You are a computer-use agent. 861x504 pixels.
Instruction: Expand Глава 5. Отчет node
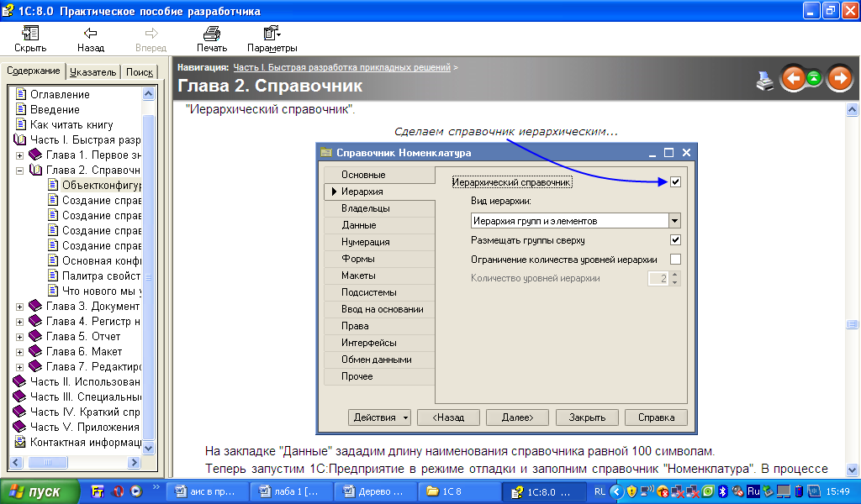click(20, 338)
